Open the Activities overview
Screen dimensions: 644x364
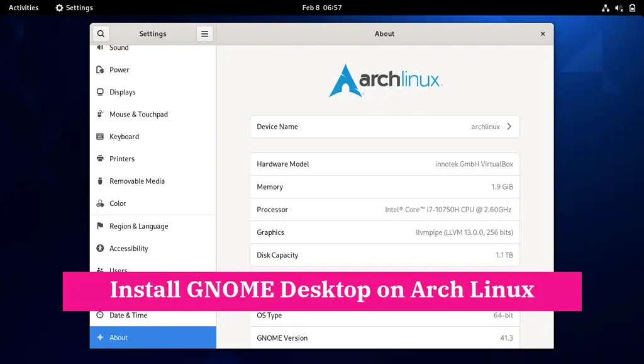pos(23,8)
